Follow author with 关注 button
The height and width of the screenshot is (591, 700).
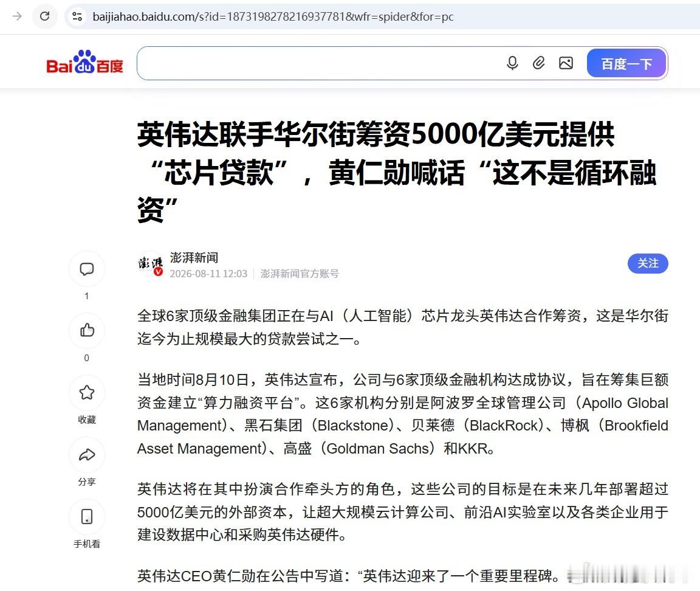click(x=648, y=263)
